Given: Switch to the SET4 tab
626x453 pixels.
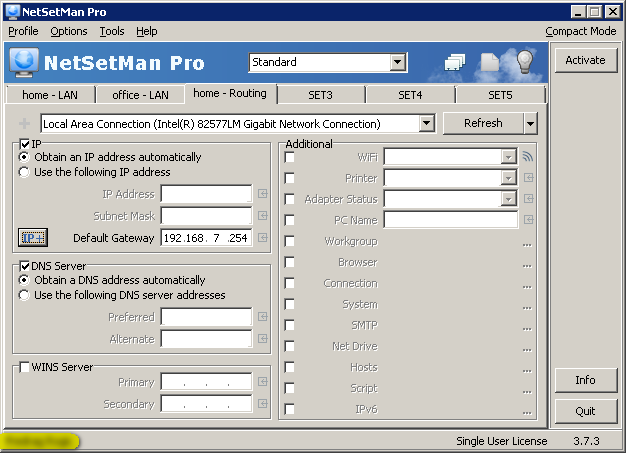Looking at the screenshot, I should [410, 95].
